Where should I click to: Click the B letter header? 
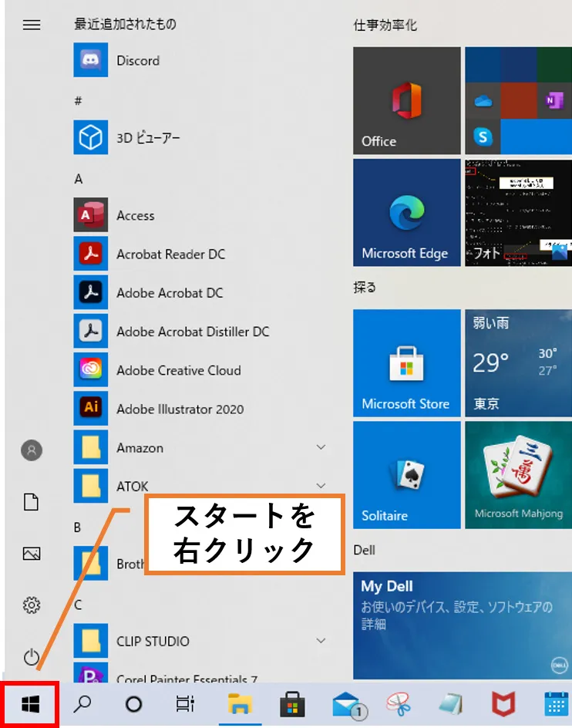78,527
